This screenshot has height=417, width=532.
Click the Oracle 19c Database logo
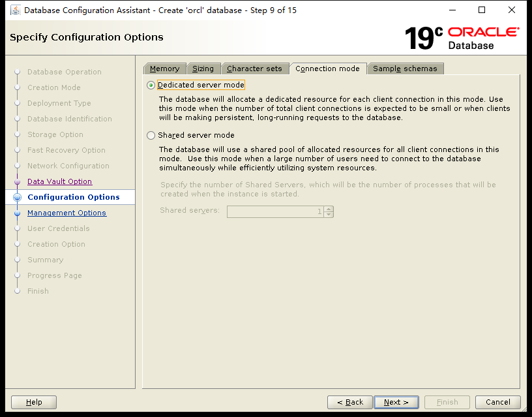pyautogui.click(x=462, y=38)
